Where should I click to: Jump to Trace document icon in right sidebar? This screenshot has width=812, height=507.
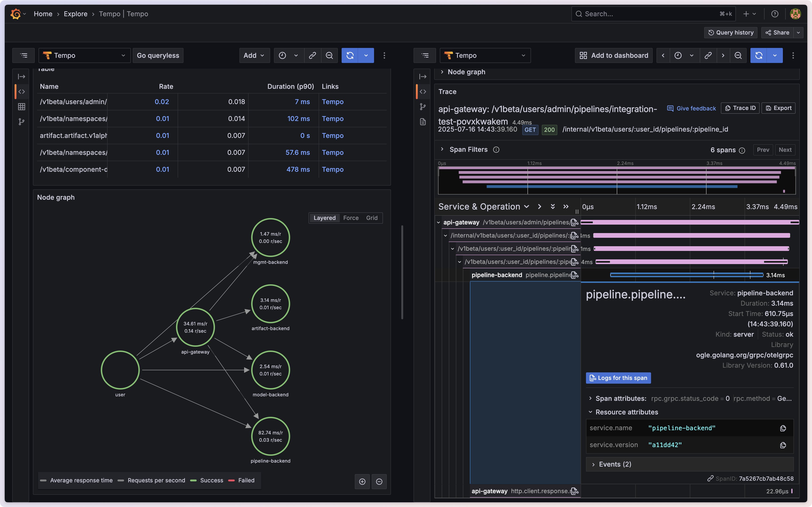[x=423, y=122]
